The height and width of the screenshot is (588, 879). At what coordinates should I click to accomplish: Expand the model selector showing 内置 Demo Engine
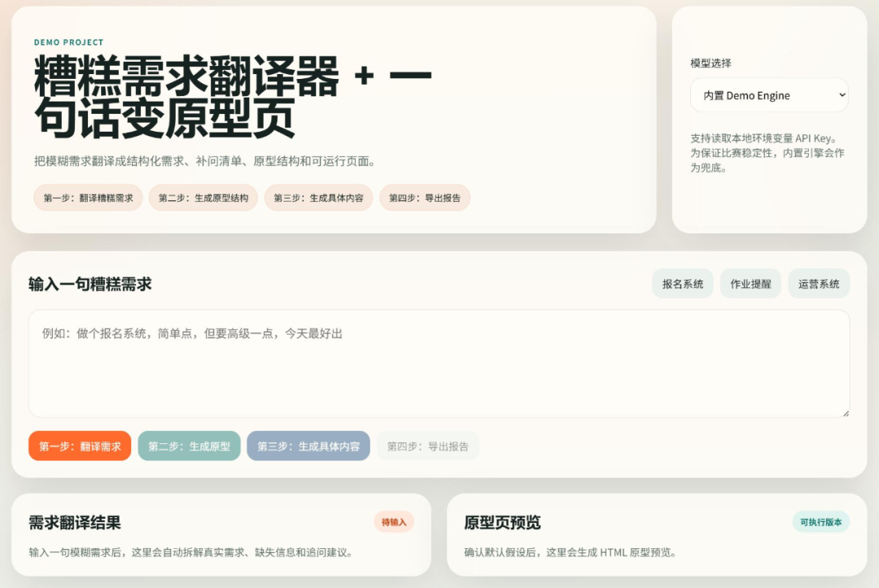pos(769,95)
